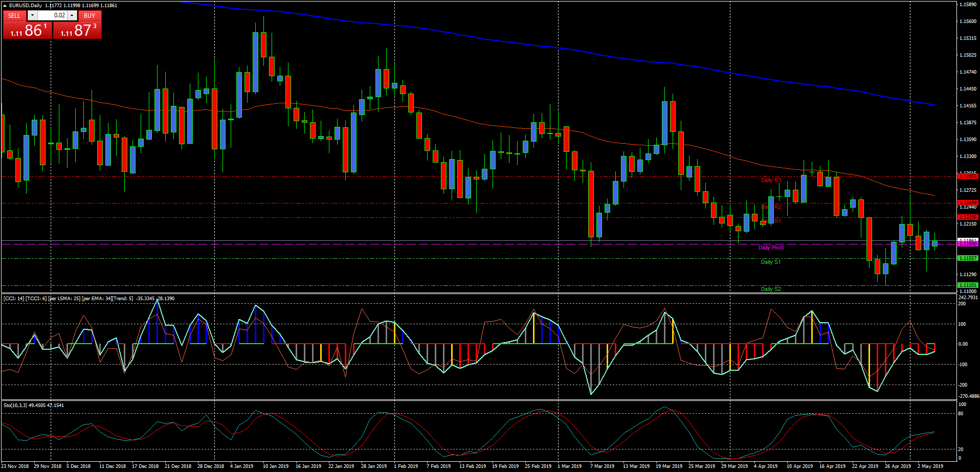Click the Daily S1 support label

click(771, 261)
